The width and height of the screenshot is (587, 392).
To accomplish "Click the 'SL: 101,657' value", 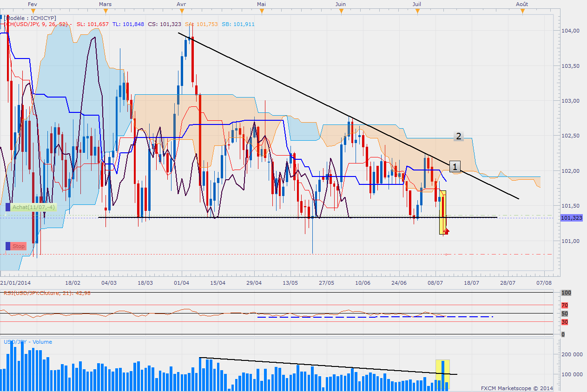I will pos(92,24).
